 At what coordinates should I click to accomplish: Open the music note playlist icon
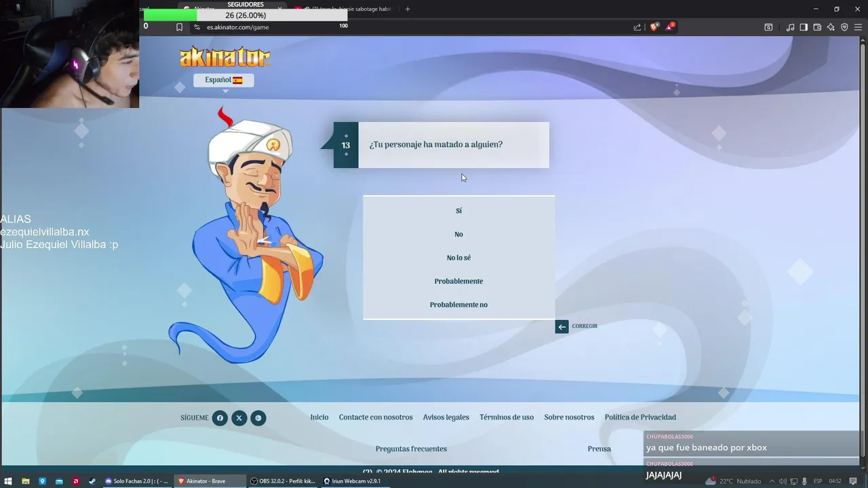[790, 27]
